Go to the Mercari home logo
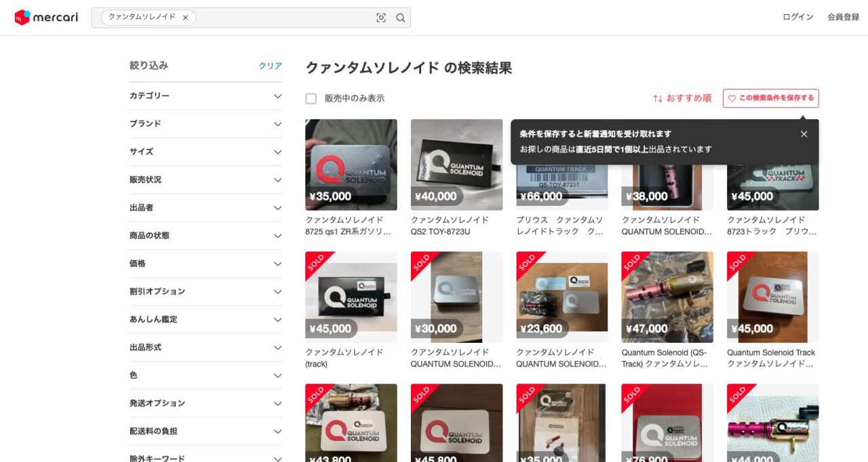 pyautogui.click(x=46, y=18)
